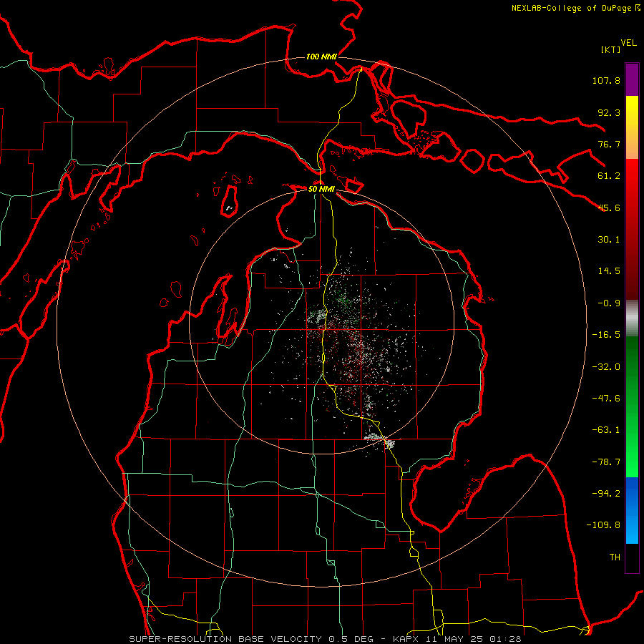Click the 14.5 legend value
The height and width of the screenshot is (644, 644).
click(x=609, y=271)
